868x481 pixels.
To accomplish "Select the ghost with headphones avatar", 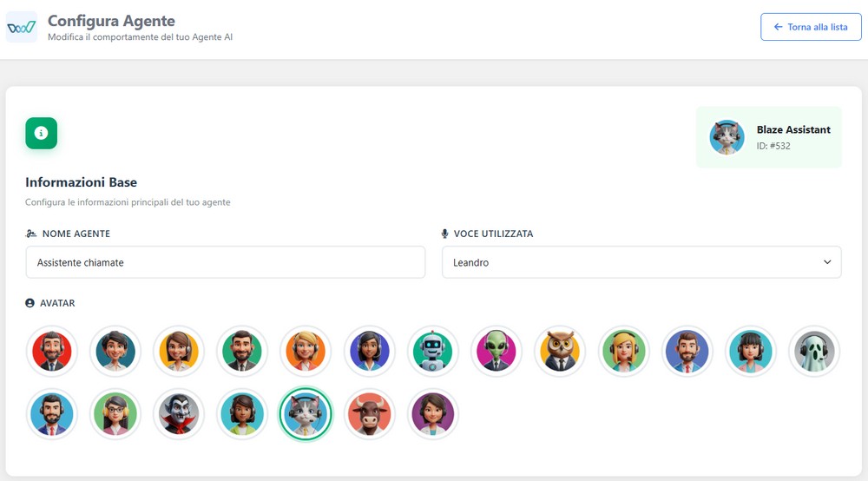I will click(814, 351).
